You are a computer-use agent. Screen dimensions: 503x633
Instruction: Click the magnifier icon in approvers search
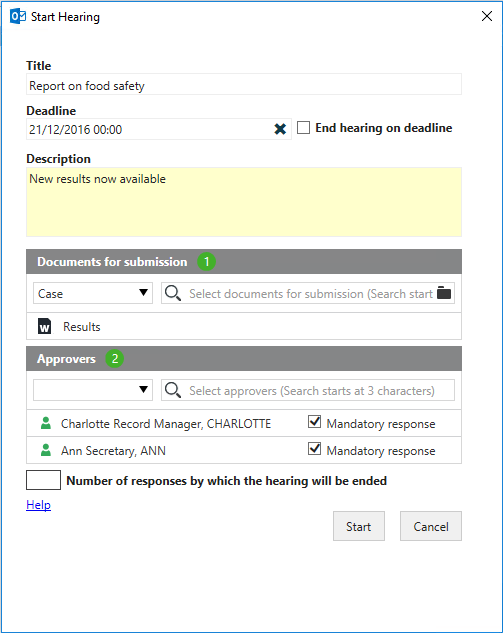[173, 390]
